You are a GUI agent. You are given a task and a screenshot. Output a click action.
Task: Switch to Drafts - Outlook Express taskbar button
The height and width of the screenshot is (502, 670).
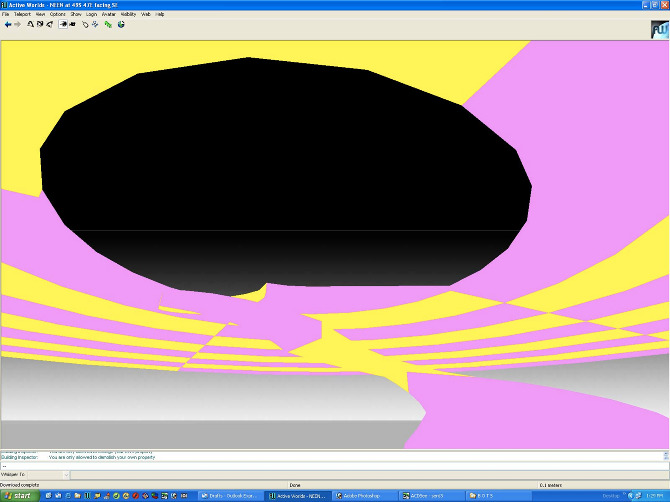point(232,495)
